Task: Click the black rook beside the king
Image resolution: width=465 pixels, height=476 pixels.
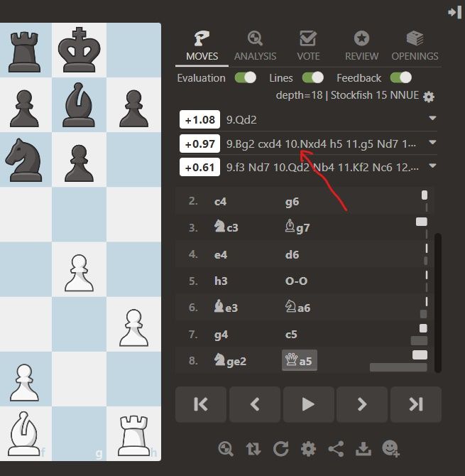Action: click(24, 52)
